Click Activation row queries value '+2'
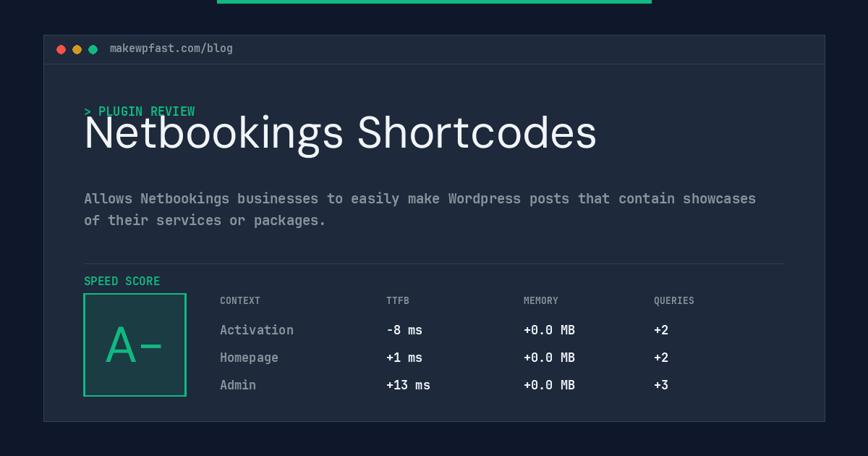 pos(661,330)
